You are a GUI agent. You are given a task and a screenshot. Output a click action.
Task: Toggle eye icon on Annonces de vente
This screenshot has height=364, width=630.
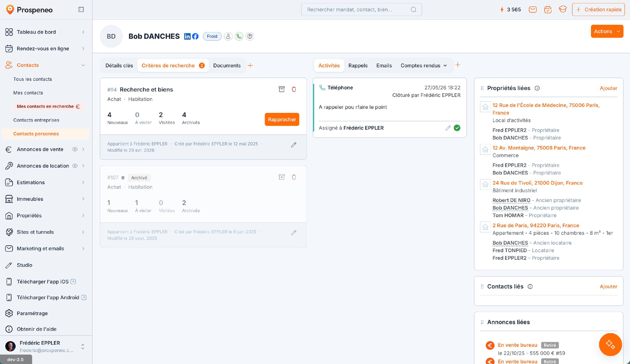pyautogui.click(x=75, y=149)
